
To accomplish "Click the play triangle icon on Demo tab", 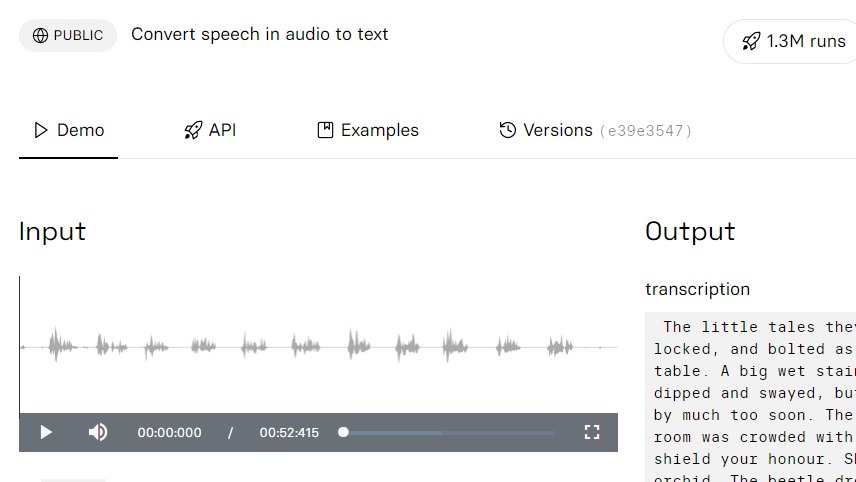I will click(41, 130).
